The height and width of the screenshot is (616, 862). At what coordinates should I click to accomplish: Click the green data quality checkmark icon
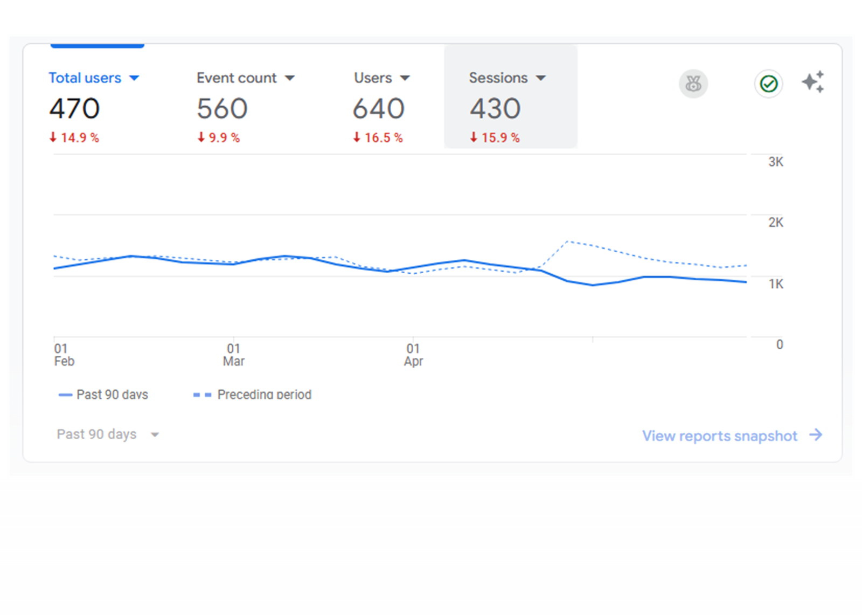[x=768, y=84]
